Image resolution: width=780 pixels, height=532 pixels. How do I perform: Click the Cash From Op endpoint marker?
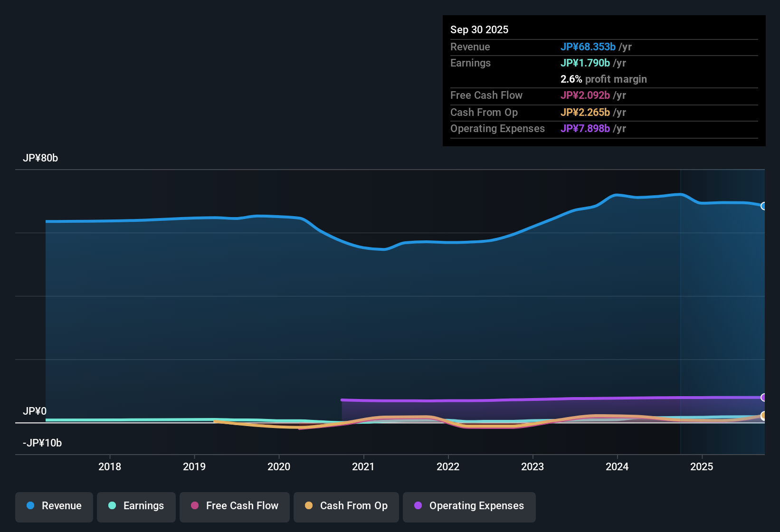tap(764, 416)
